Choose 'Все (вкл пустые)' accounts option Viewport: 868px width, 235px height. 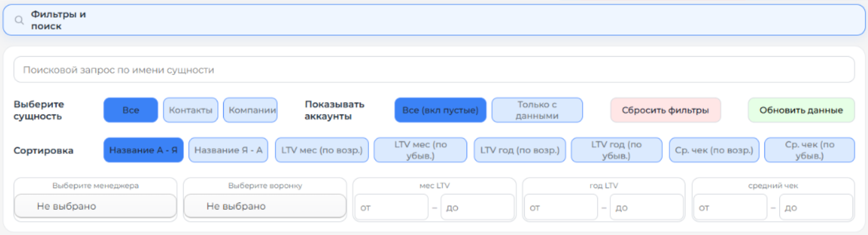(441, 110)
